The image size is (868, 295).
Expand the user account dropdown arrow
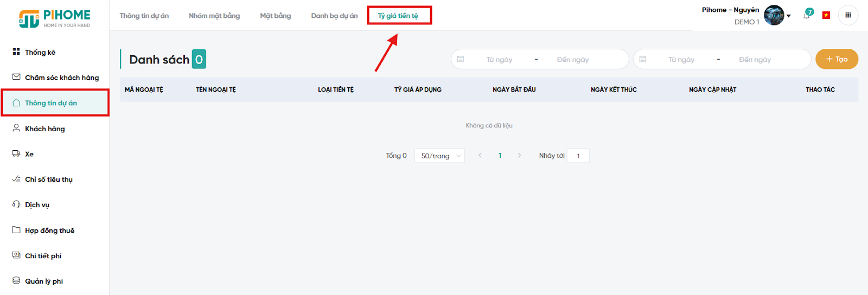(x=789, y=16)
